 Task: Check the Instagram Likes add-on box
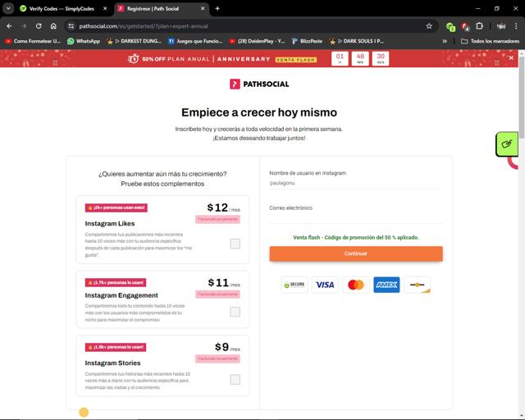pyautogui.click(x=235, y=244)
